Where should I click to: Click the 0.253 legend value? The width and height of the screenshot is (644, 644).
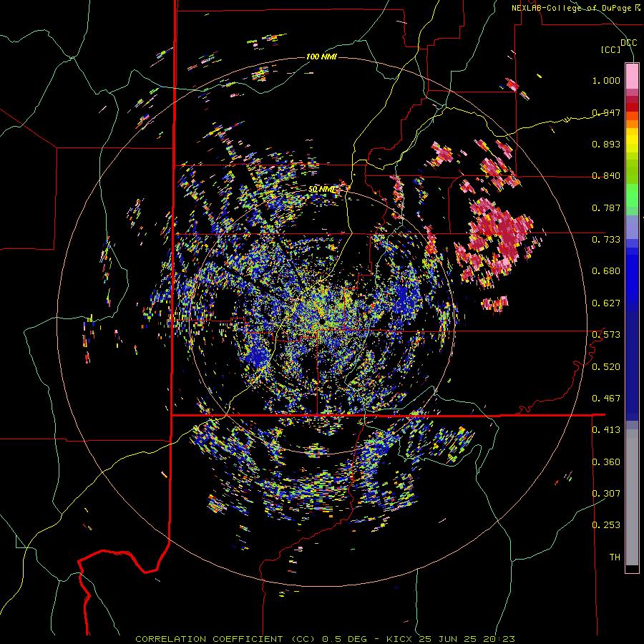pos(606,525)
